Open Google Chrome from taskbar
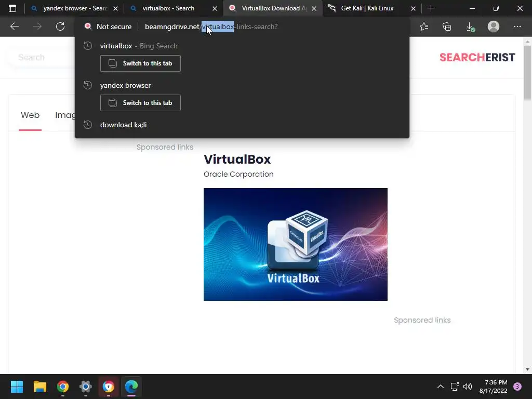 click(63, 387)
